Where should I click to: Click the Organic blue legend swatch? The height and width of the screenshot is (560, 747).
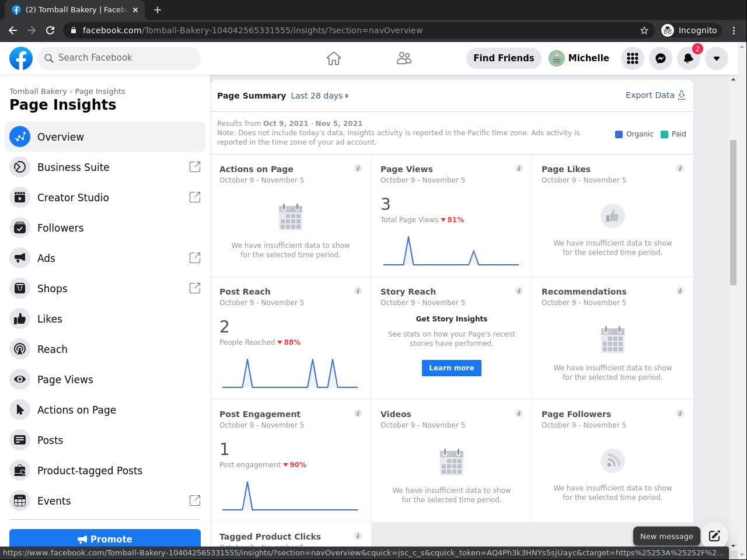point(619,134)
